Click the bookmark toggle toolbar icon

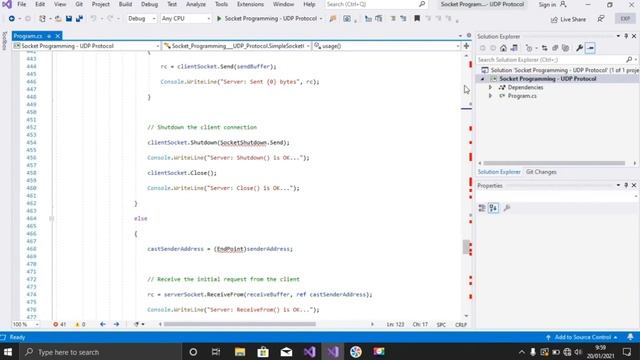tap(417, 18)
